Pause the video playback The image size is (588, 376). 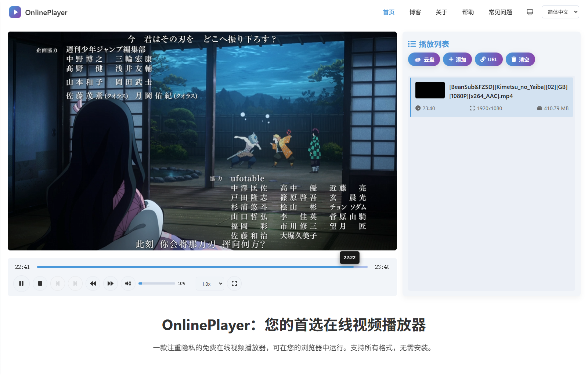point(21,283)
